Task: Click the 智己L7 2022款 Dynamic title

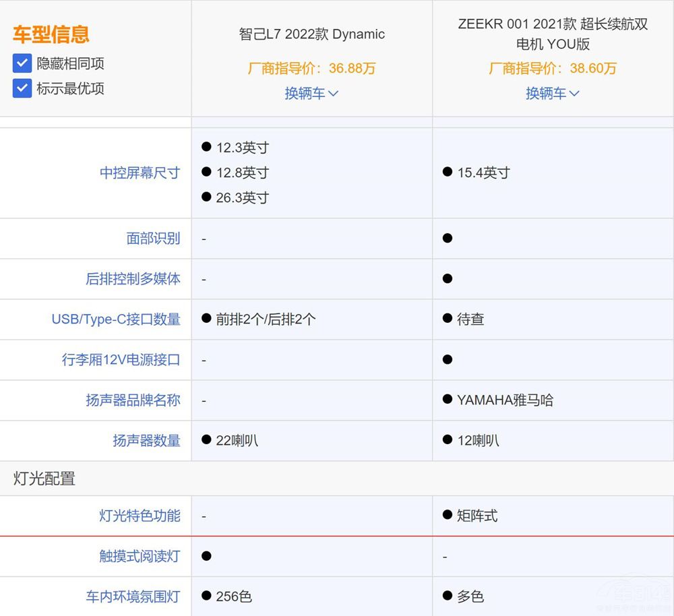Action: (311, 34)
